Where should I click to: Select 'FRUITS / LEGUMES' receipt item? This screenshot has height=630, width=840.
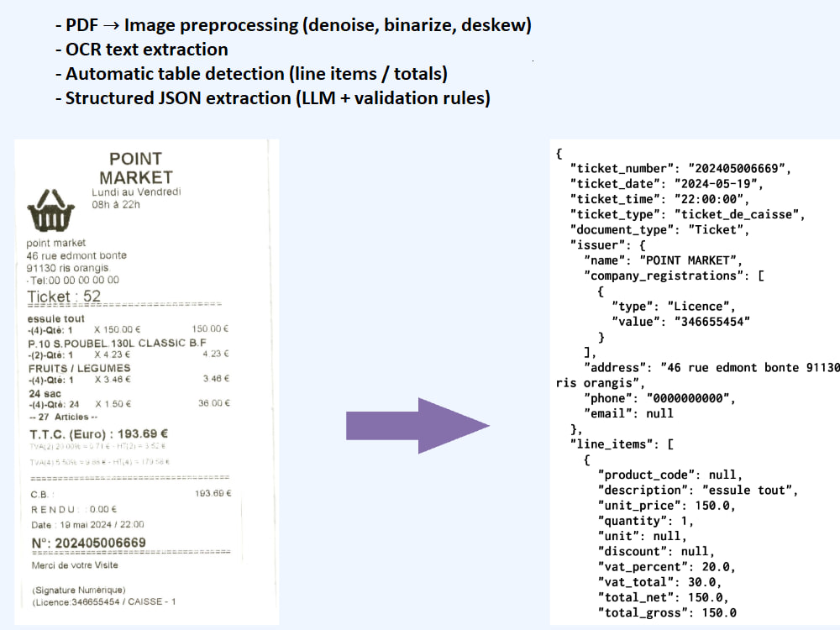click(x=79, y=368)
